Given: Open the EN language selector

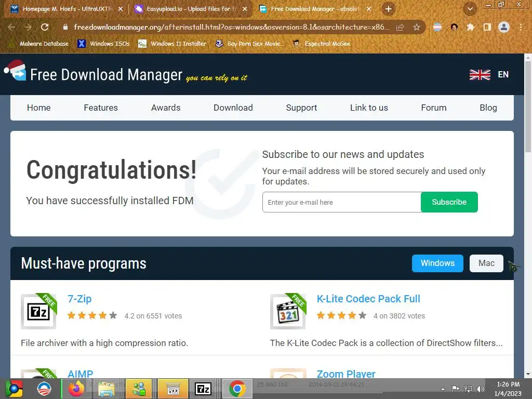Looking at the screenshot, I should (503, 75).
